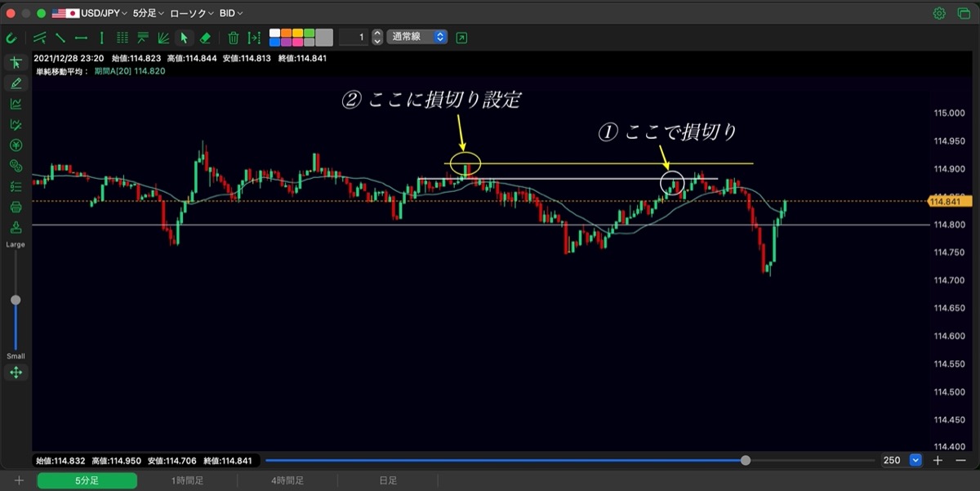
Task: Activate the arrow pointer tool
Action: click(184, 38)
